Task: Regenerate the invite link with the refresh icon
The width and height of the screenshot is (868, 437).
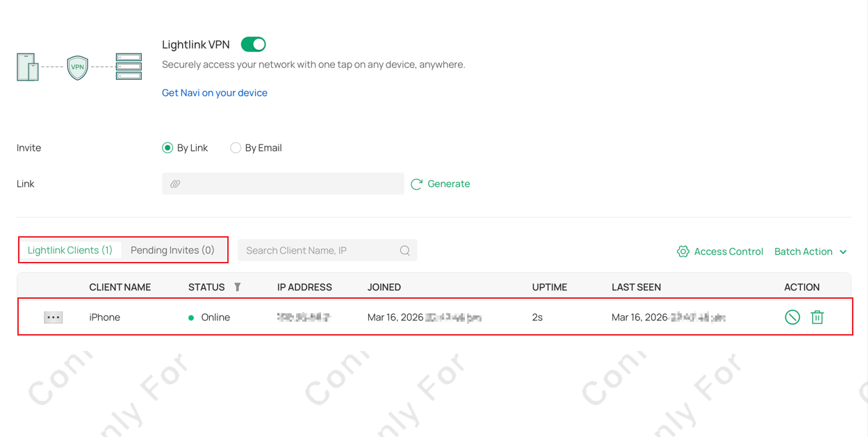Action: pyautogui.click(x=416, y=183)
